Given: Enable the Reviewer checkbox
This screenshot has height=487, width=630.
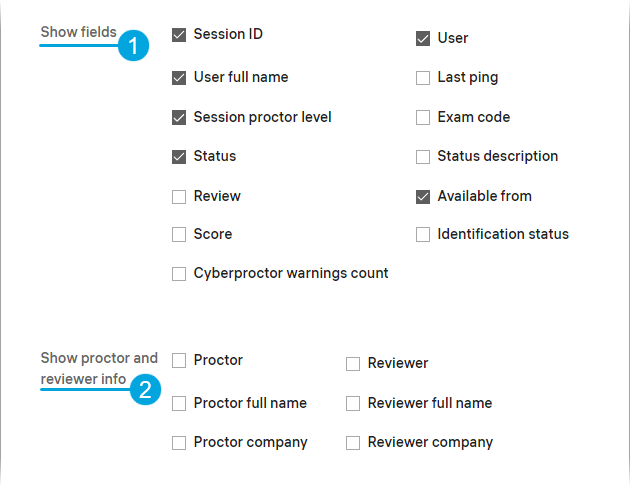Looking at the screenshot, I should point(353,364).
